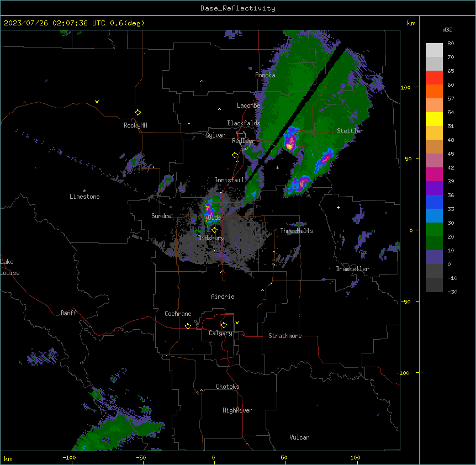
Task: Click the Base_Reflectivity title
Action: coord(238,8)
